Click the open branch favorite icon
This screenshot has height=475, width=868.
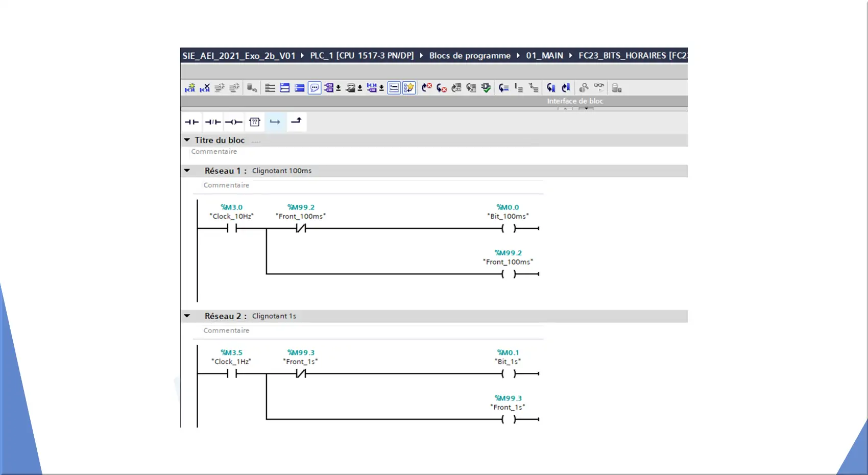point(275,122)
